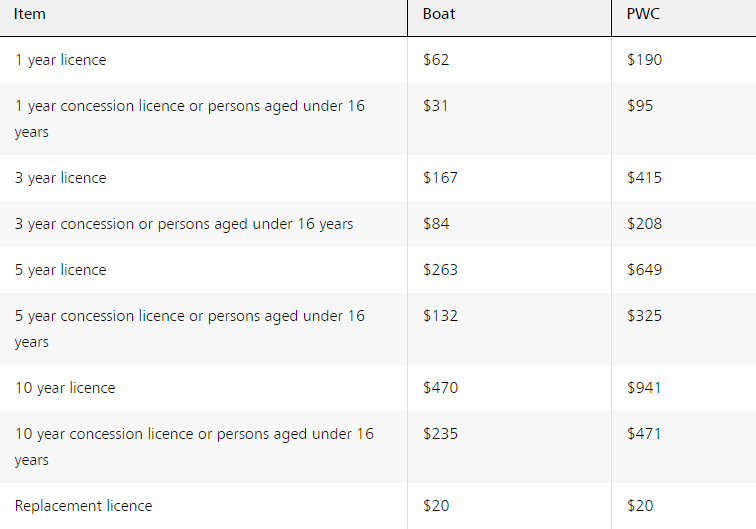Viewport: 756px width, 529px height.
Task: Select the 3 year licence row label
Action: (x=60, y=178)
